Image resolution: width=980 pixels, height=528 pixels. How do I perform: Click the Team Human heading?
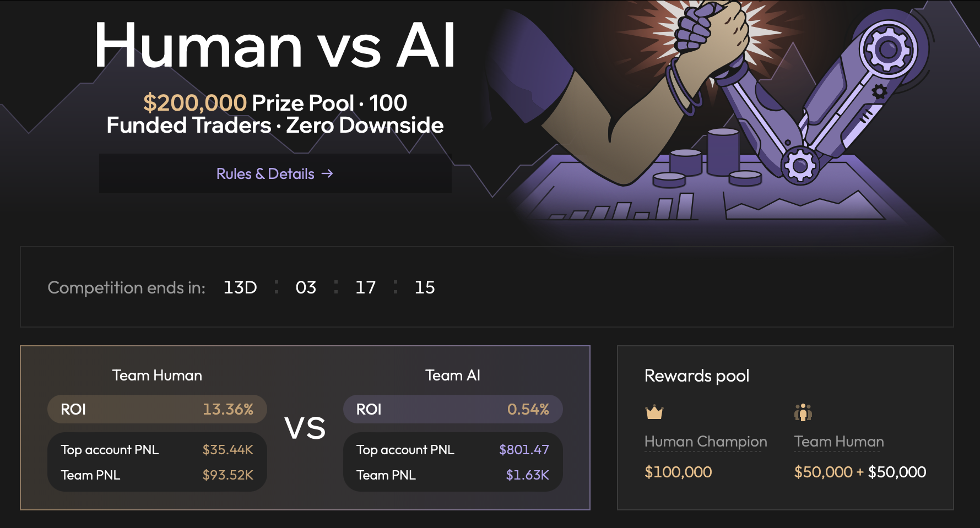pyautogui.click(x=157, y=375)
